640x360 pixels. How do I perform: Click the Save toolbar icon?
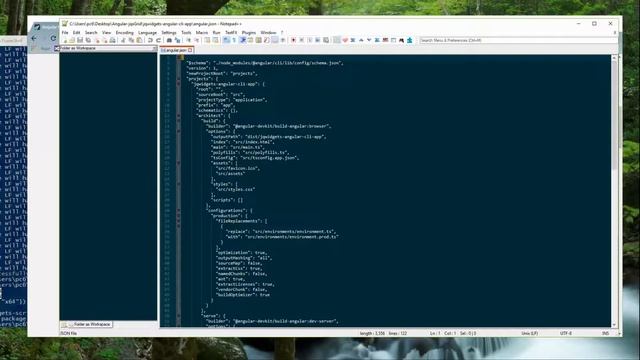click(80, 40)
